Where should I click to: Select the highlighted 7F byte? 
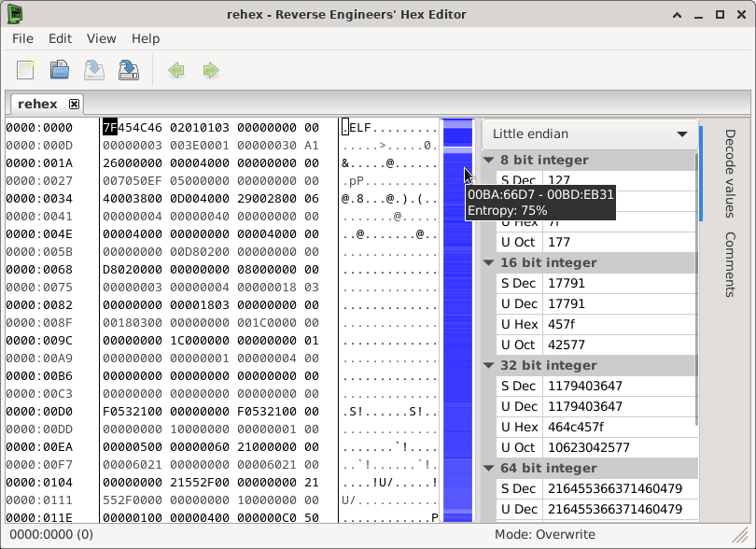(110, 127)
